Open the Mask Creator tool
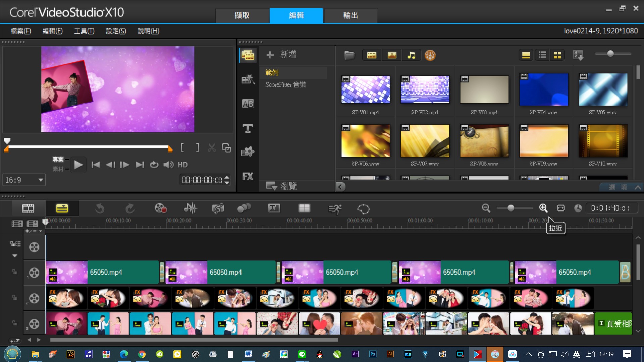Viewport: 644px width, 362px height. coord(363,209)
